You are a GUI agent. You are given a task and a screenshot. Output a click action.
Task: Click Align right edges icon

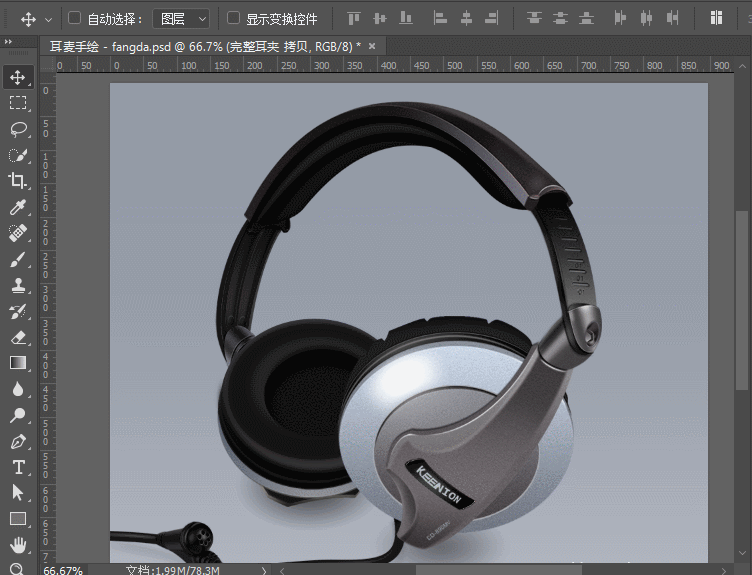[x=492, y=19]
